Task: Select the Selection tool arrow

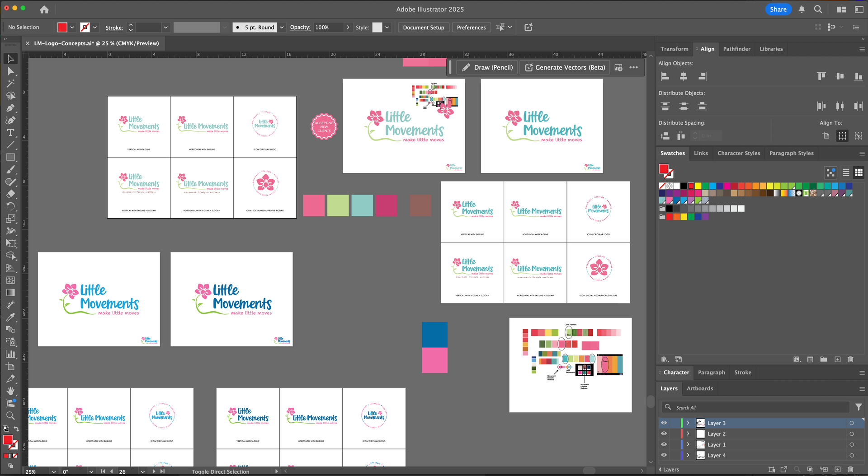Action: 10,59
